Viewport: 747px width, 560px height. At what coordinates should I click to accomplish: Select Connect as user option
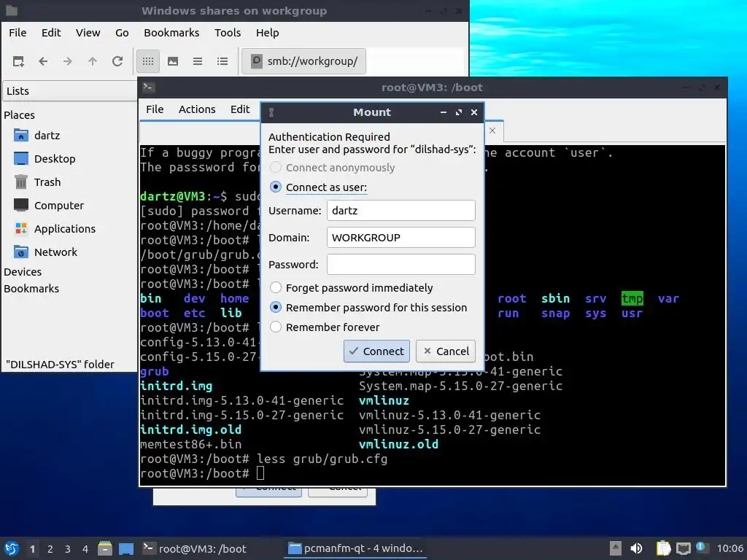tap(318, 187)
